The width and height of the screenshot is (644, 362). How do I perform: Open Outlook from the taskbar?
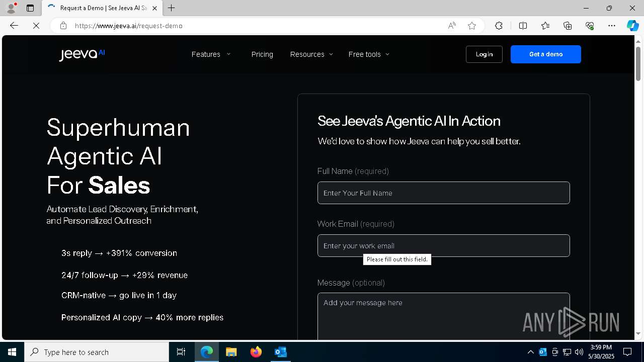[x=280, y=352]
